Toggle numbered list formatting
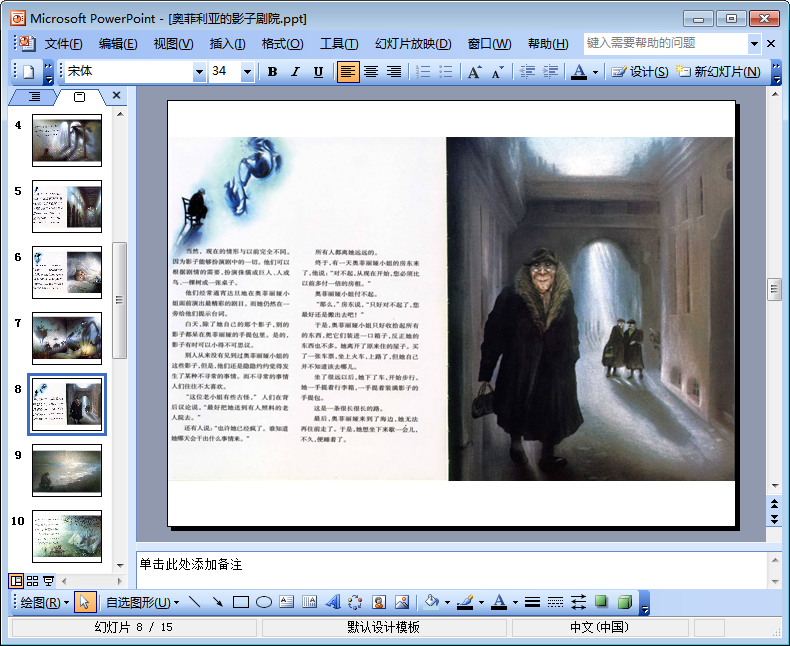 [423, 72]
